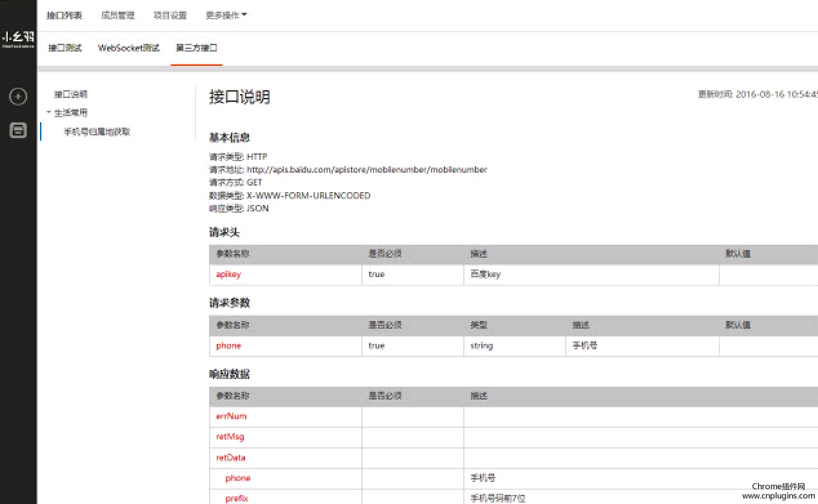This screenshot has width=818, height=504.
Task: Click the retMsg response field
Action: 230,436
